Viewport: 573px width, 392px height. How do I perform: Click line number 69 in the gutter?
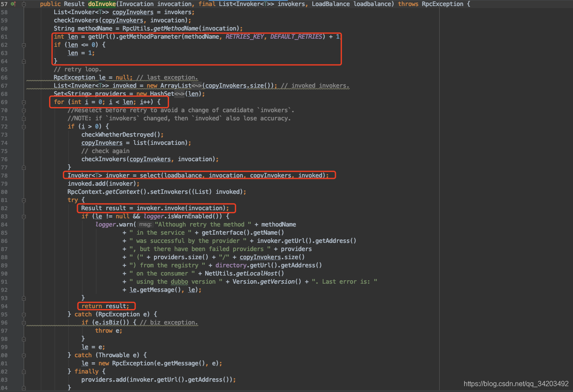coord(4,102)
